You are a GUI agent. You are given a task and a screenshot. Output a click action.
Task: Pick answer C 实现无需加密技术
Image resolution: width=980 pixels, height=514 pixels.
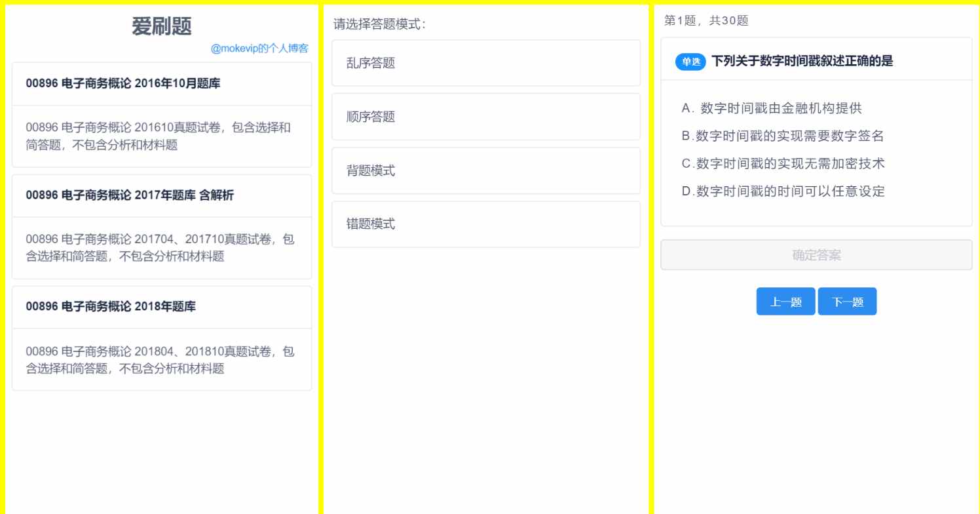pos(783,163)
